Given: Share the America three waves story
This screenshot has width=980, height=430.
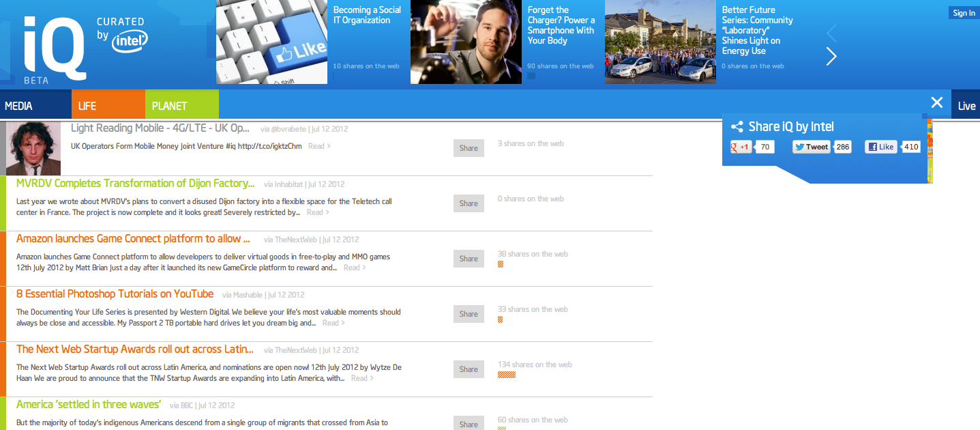Looking at the screenshot, I should tap(469, 424).
